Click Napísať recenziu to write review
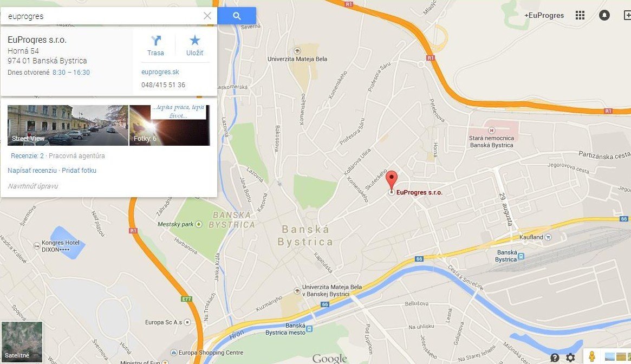The image size is (631, 364). pos(32,170)
